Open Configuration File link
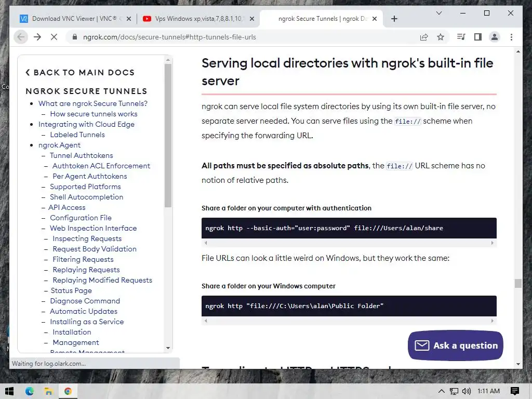The width and height of the screenshot is (532, 399). (x=81, y=218)
